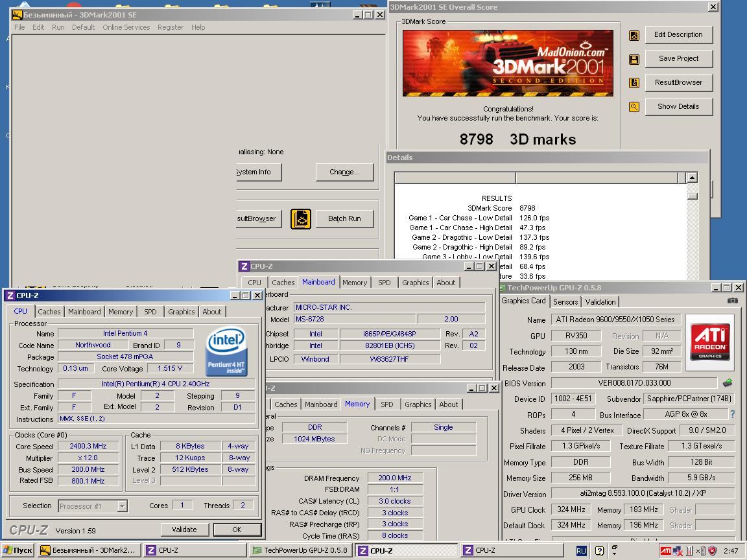
Task: Select SPD tab in the Mainboard CPU-Z window
Action: [385, 283]
